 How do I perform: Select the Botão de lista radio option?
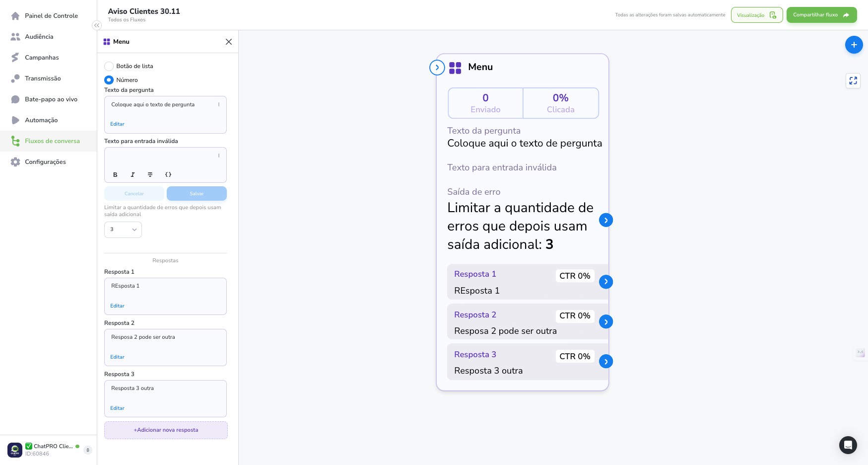click(109, 66)
